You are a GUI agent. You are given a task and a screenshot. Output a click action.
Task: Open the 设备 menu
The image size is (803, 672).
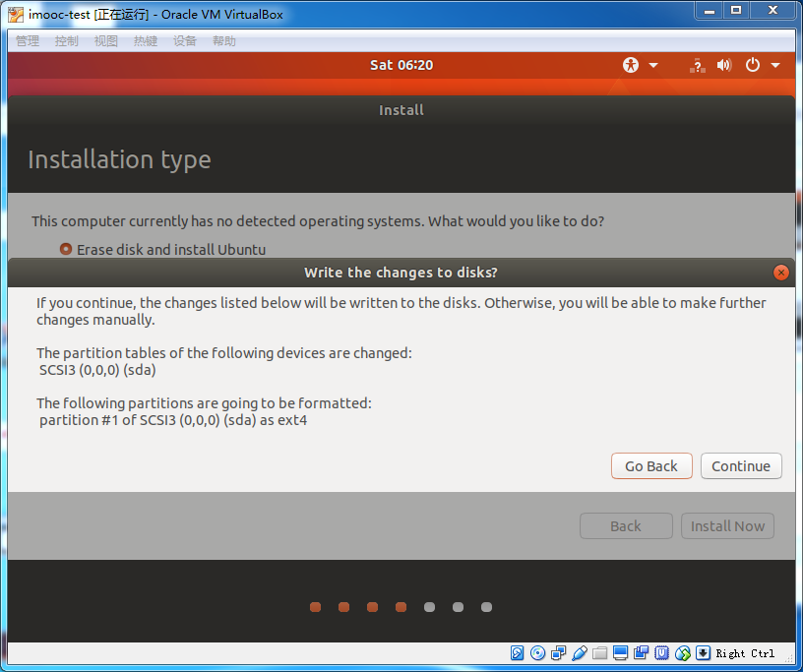[x=185, y=41]
